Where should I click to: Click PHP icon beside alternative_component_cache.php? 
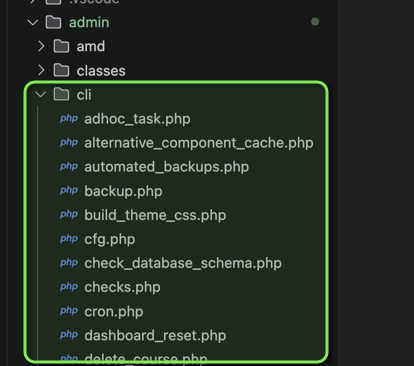pyautogui.click(x=69, y=143)
